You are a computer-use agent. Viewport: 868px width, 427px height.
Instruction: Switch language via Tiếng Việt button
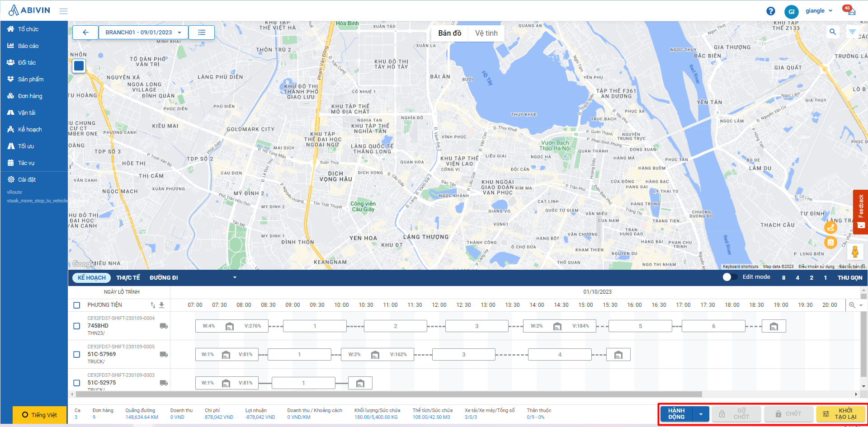39,415
